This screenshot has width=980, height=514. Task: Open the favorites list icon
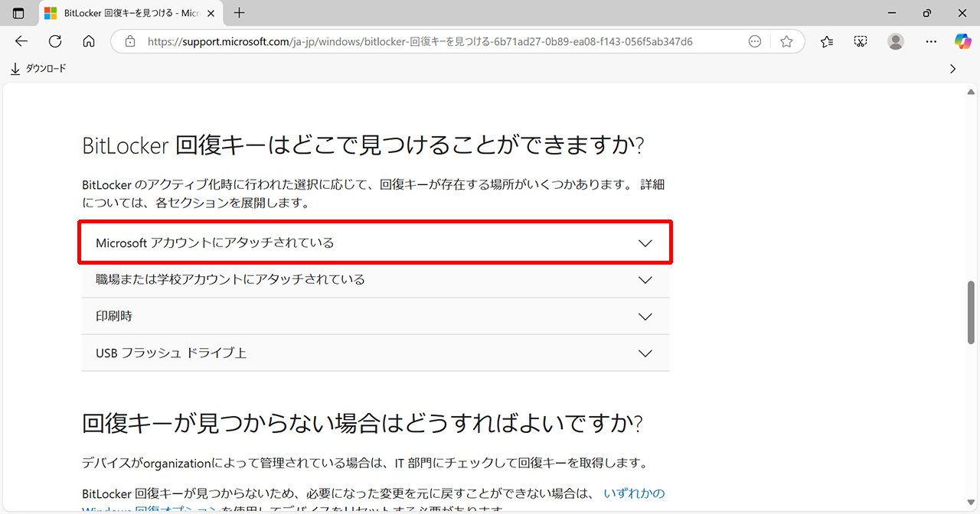click(827, 41)
